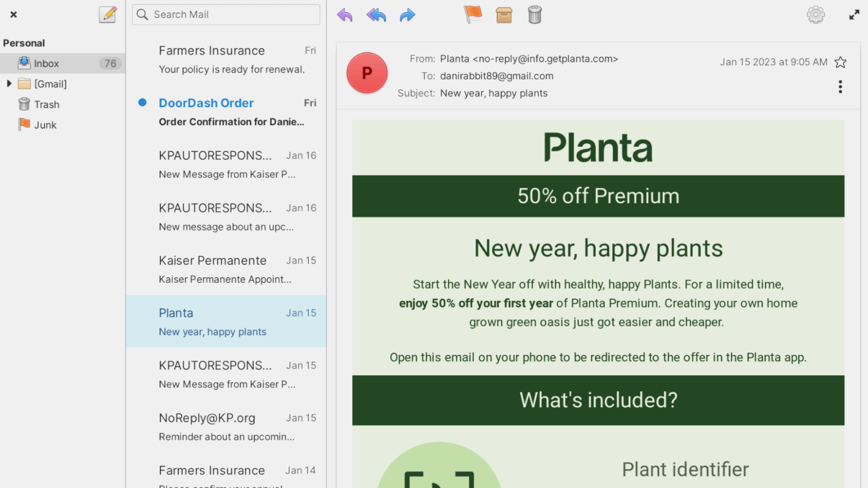
Task: Star the Planta email
Action: click(840, 62)
